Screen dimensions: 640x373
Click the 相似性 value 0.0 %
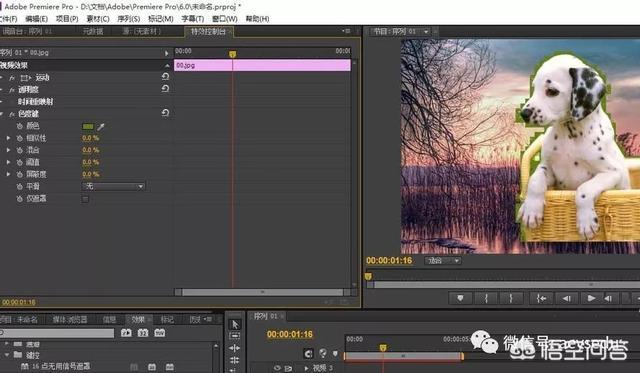[91, 138]
